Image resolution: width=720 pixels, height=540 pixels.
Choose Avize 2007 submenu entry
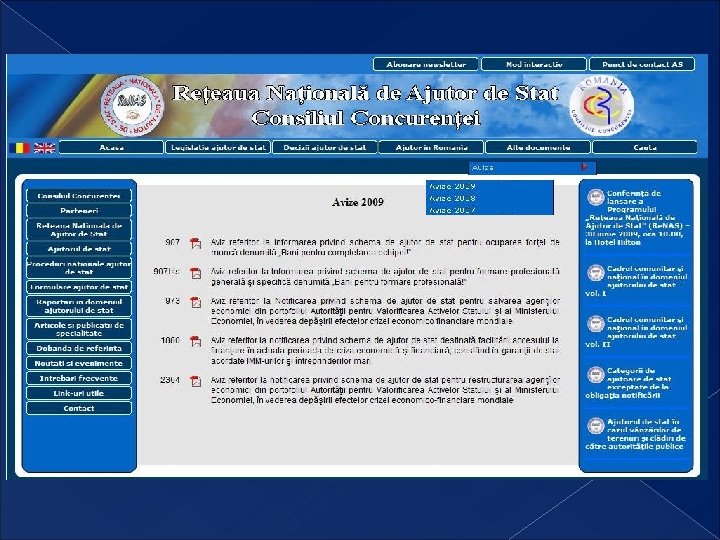coord(489,210)
